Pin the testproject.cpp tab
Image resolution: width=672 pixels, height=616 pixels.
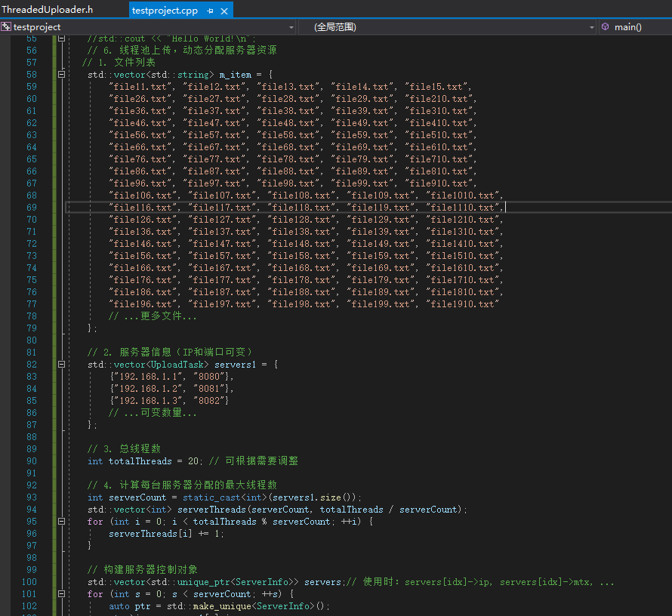click(210, 11)
